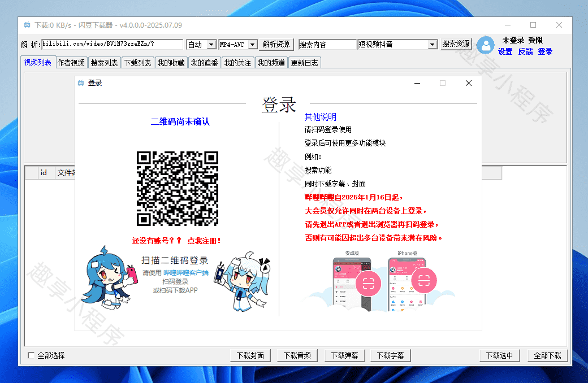This screenshot has height=383, width=588.
Task: Expand the 短视频抖音 source dropdown
Action: (433, 45)
